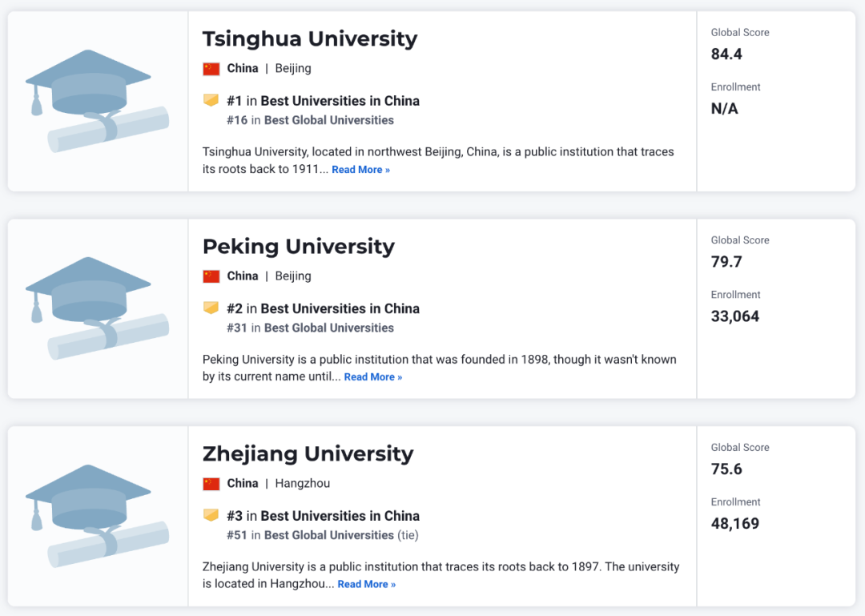Click Peking University graduation cap thumbnail
Viewport: 865px width, 616px height.
[97, 308]
